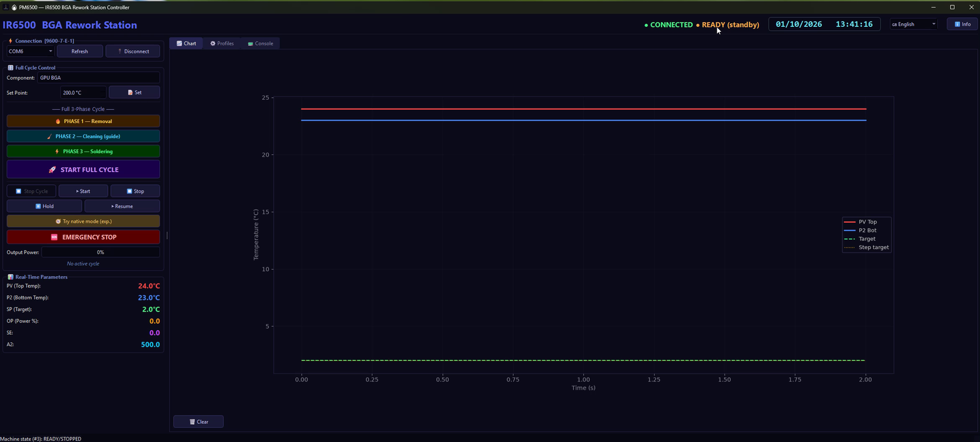Launch PHASE 3 — Soldering
Viewport: 980px width, 442px height.
[x=83, y=151]
